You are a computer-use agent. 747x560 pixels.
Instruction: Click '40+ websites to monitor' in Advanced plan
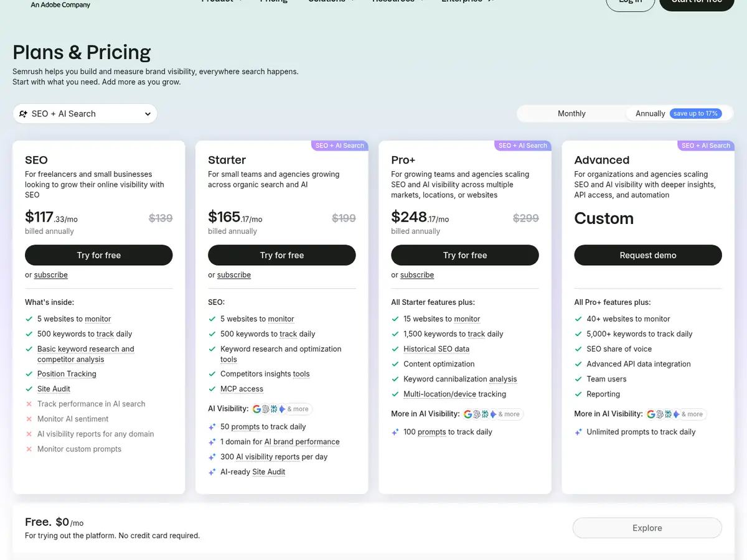[x=628, y=319]
